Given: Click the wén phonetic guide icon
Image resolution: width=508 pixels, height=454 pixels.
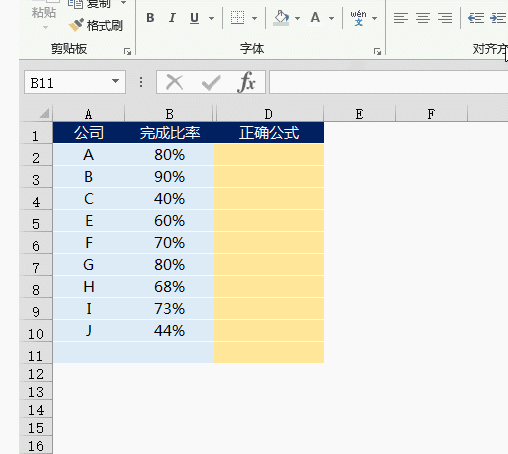Looking at the screenshot, I should (358, 18).
